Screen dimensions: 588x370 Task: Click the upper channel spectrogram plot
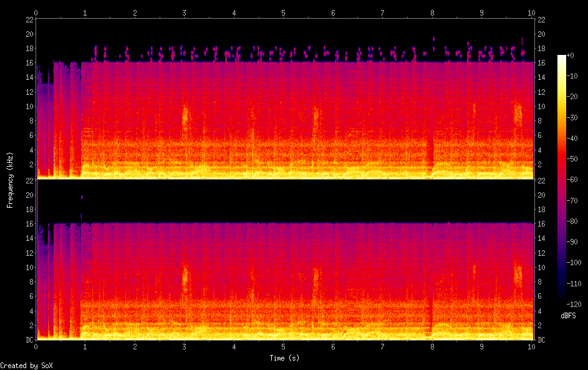tap(285, 99)
